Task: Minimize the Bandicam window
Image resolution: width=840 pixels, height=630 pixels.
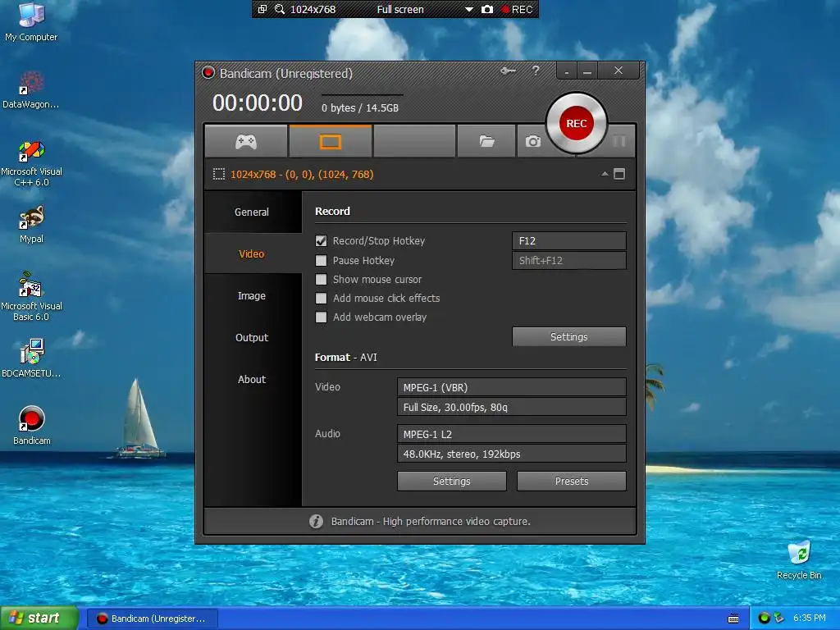Action: (587, 71)
